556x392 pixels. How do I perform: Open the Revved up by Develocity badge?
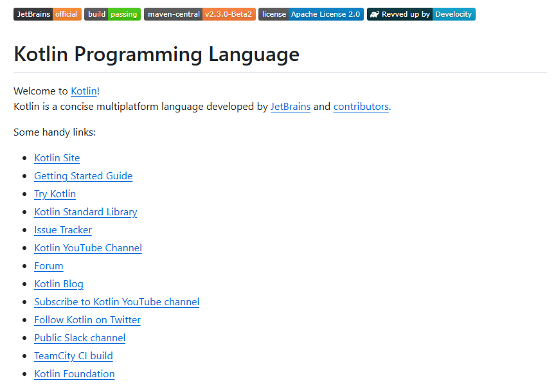421,14
